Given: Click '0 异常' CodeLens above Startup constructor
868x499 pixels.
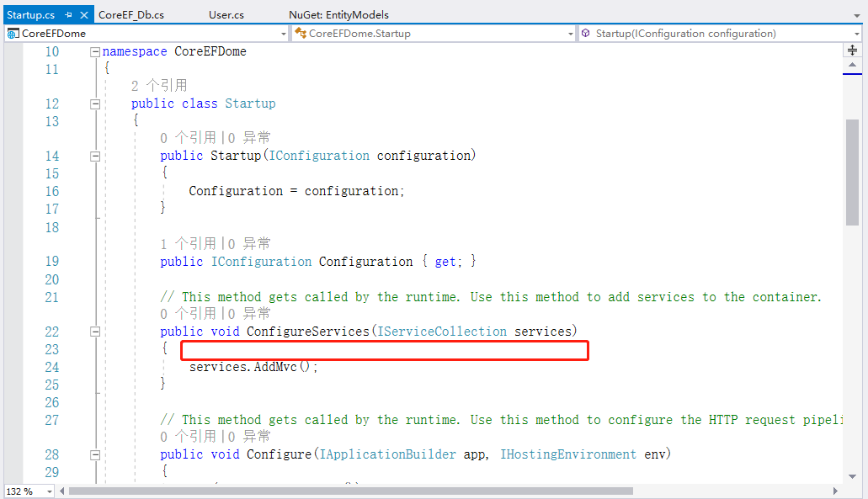Looking at the screenshot, I should 249,138.
